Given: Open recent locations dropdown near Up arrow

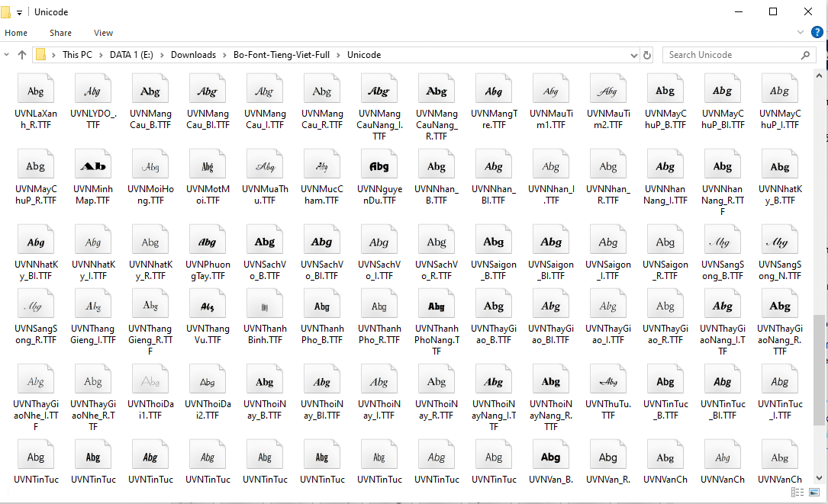Looking at the screenshot, I should (8, 55).
